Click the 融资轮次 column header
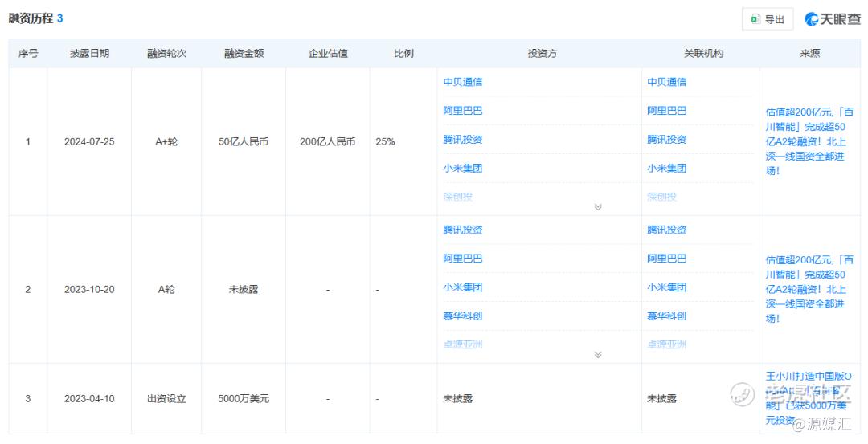This screenshot has height=444, width=868. 166,54
